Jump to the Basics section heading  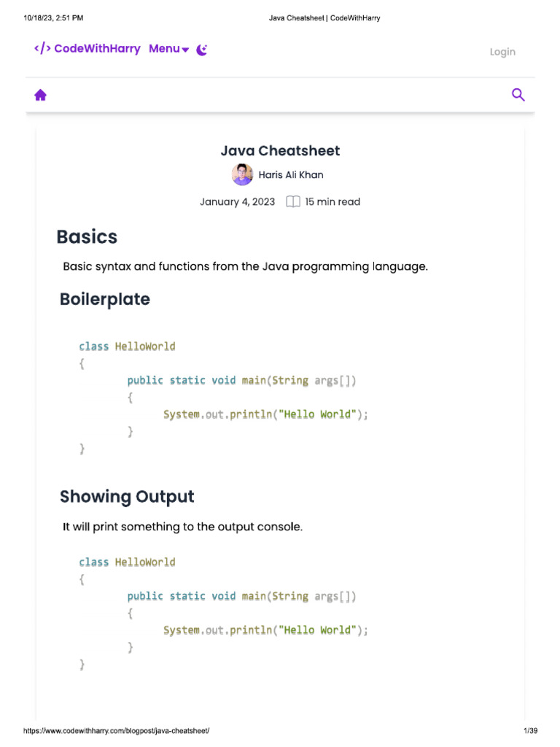click(87, 237)
